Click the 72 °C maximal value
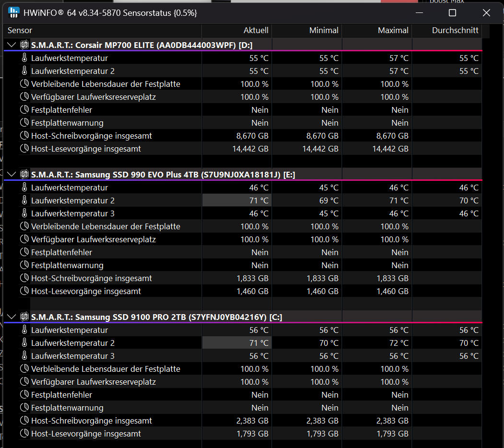The image size is (504, 448). coord(399,343)
